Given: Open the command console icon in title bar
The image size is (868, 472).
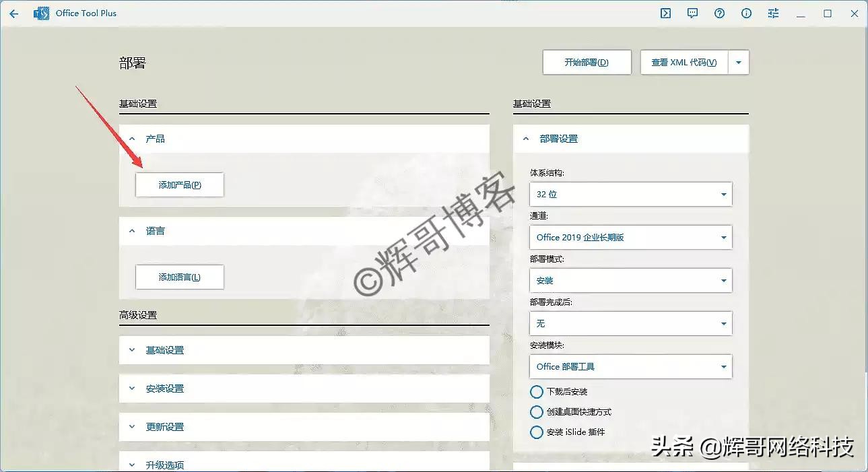Looking at the screenshot, I should pyautogui.click(x=665, y=13).
